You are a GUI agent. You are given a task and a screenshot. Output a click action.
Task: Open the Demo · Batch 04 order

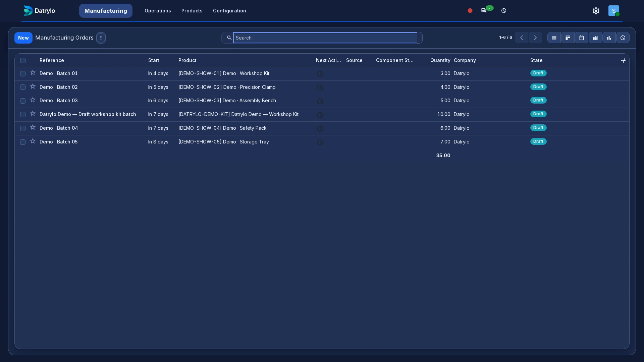59,128
